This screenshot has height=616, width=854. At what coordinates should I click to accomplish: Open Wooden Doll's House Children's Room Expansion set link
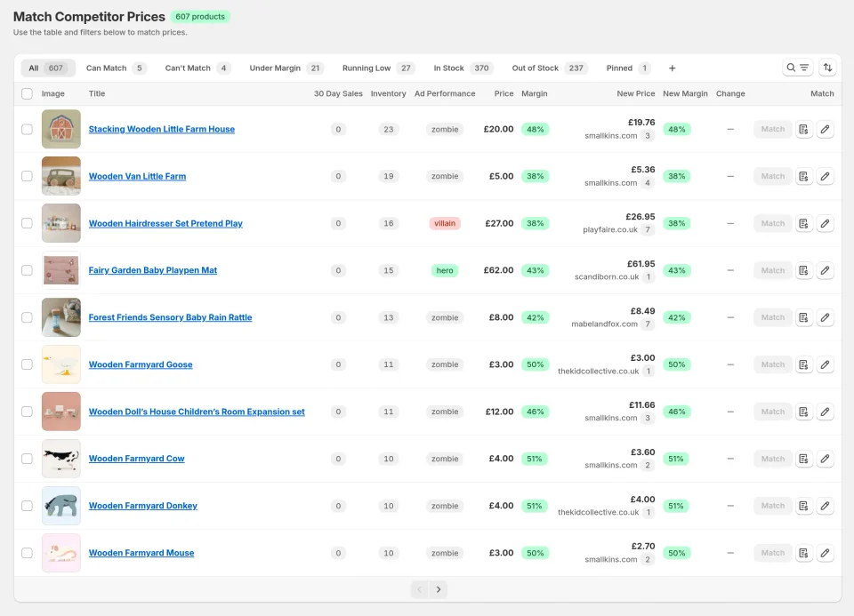point(197,412)
